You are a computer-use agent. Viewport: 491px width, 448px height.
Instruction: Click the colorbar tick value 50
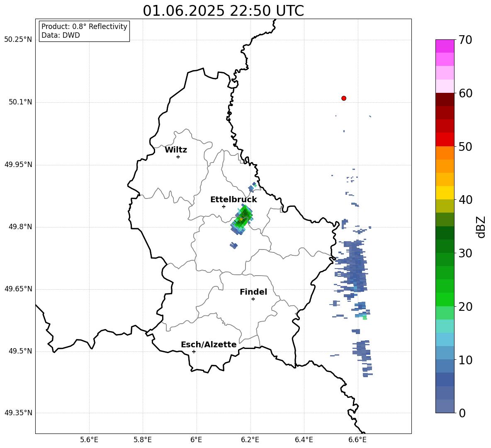pos(465,146)
